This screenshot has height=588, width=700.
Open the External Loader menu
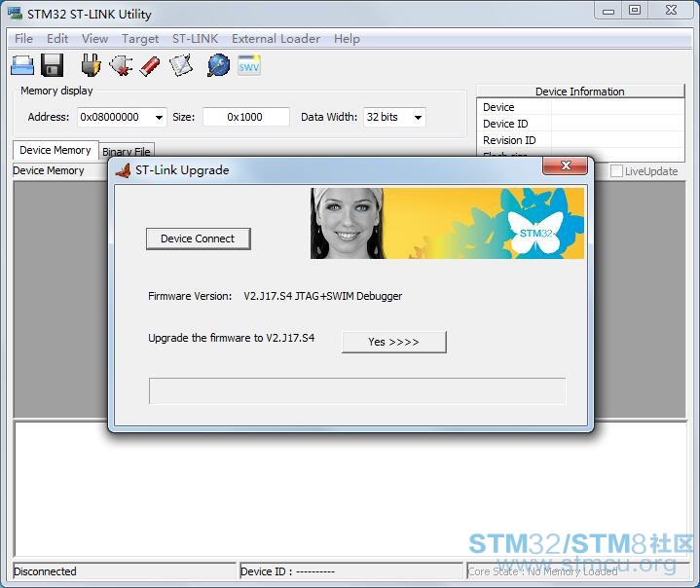[276, 39]
